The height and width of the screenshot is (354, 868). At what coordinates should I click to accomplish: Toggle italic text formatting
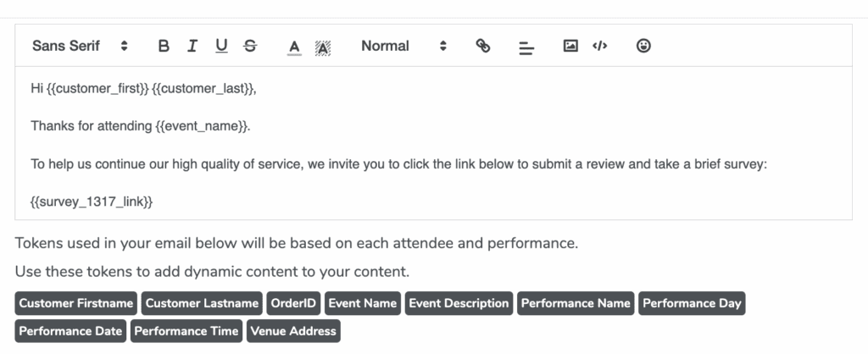pyautogui.click(x=192, y=47)
